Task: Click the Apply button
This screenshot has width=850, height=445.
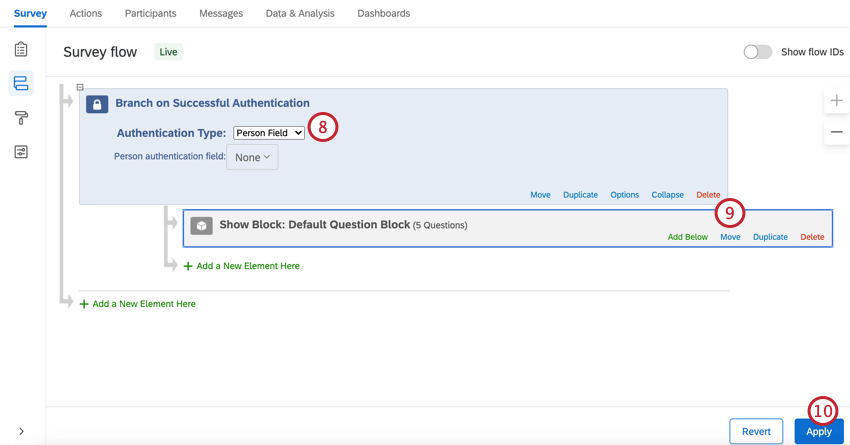Action: [818, 431]
